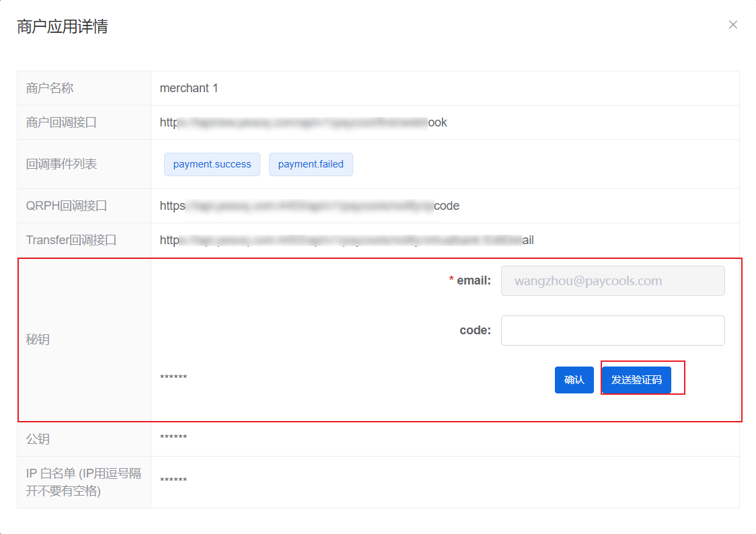
Task: Click the masked value in 秘钥 row
Action: click(x=174, y=377)
